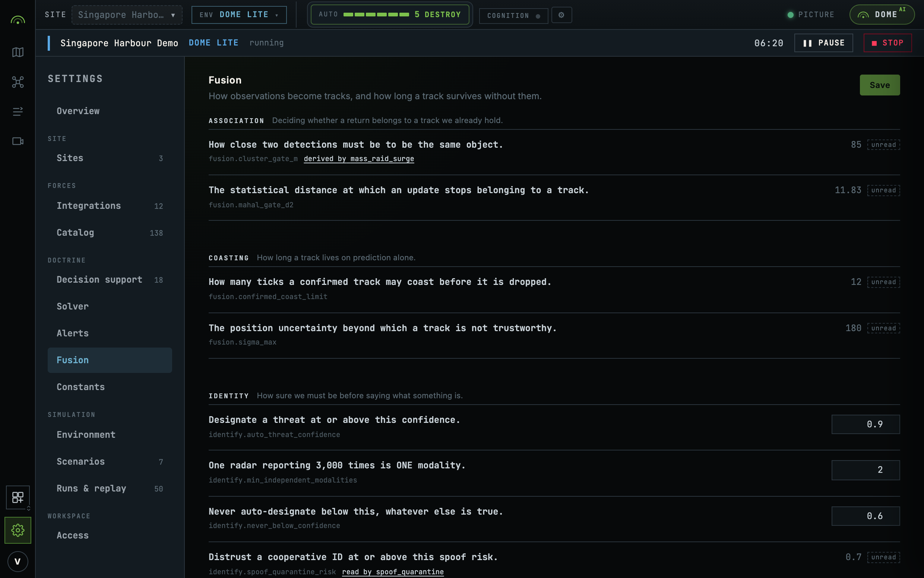Open Environment simulation settings
924x578 pixels.
tap(110, 435)
